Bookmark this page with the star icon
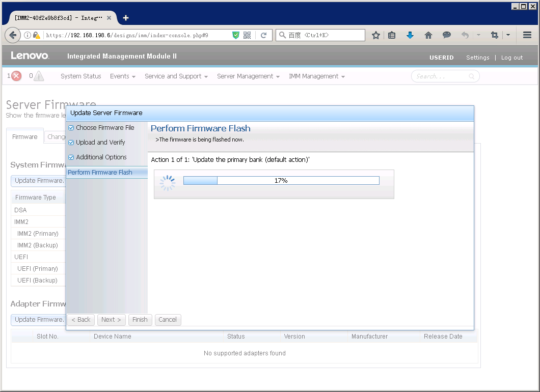The height and width of the screenshot is (392, 540). click(376, 35)
